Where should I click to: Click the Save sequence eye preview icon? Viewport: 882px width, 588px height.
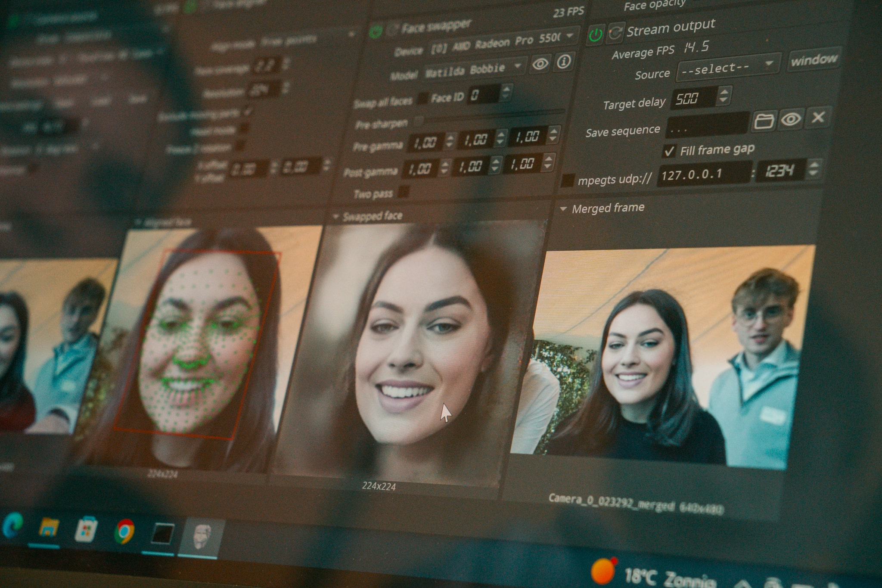[x=791, y=119]
